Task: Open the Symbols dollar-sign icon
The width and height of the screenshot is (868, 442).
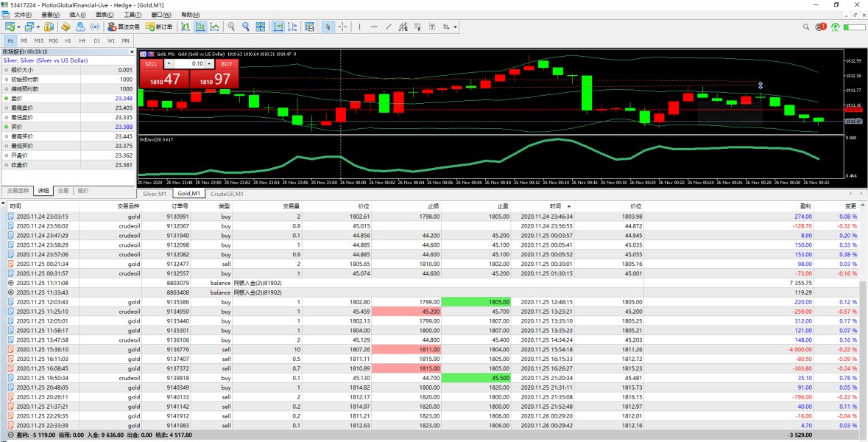Action: pyautogui.click(x=49, y=27)
